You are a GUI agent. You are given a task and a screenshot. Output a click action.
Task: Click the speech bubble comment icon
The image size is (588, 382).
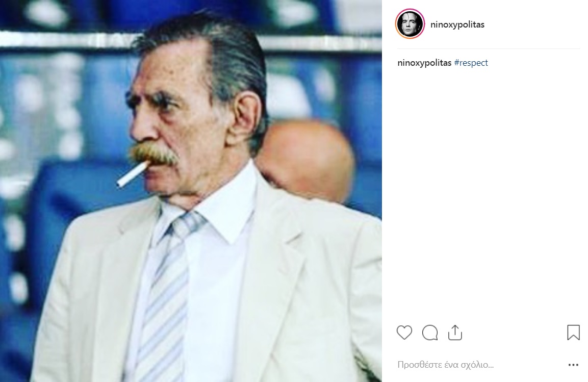point(430,333)
